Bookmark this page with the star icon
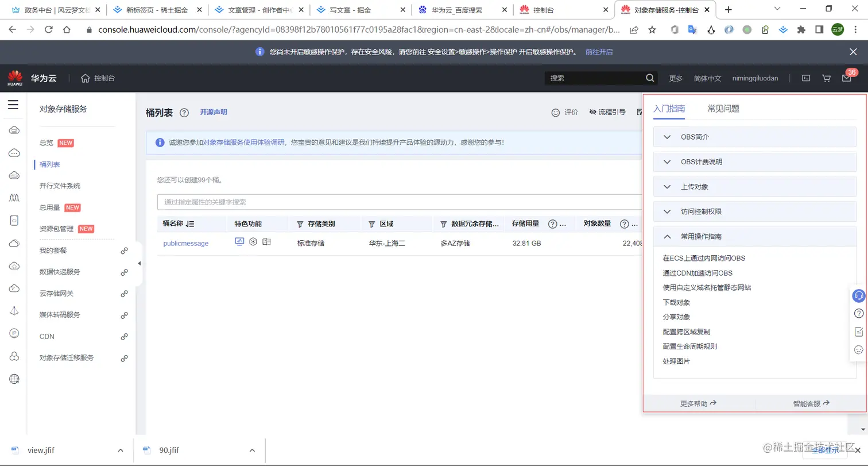Screen dimensions: 868x466 click(x=652, y=30)
